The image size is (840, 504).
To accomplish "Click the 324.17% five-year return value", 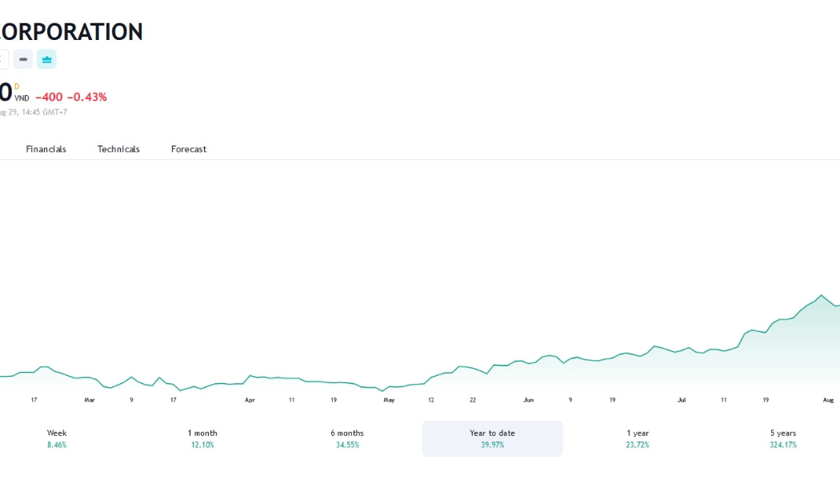I will (x=783, y=445).
